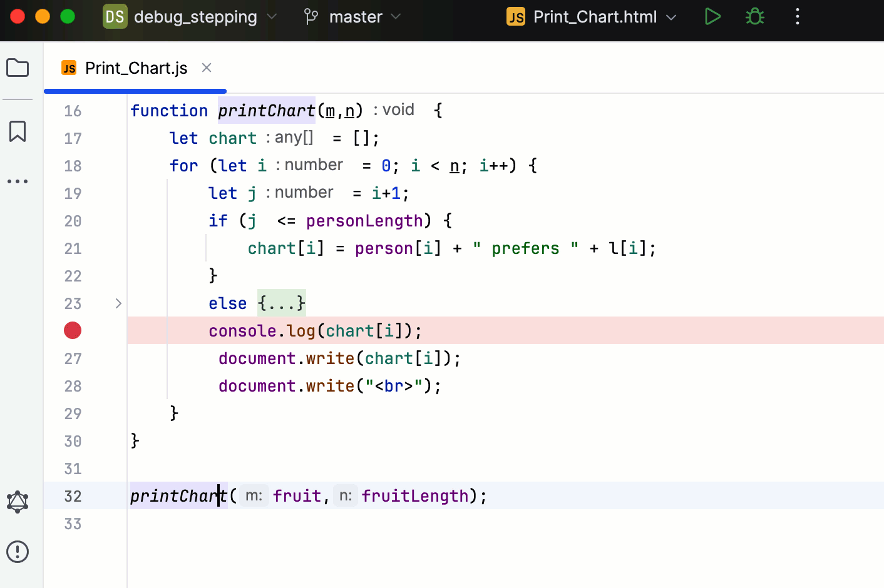Close the Print_Chart.js tab

pyautogui.click(x=207, y=68)
